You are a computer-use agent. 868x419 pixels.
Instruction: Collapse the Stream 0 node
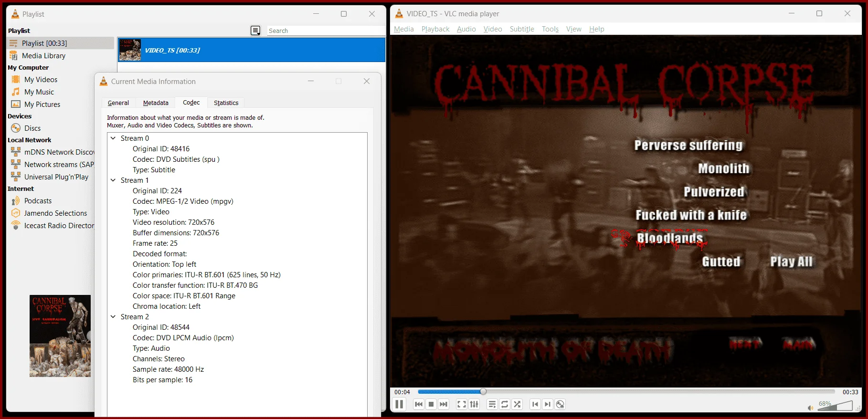[x=113, y=138]
